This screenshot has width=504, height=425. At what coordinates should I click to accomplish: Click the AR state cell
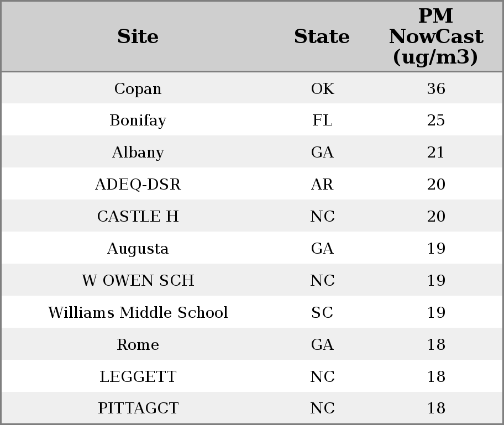[x=322, y=185]
